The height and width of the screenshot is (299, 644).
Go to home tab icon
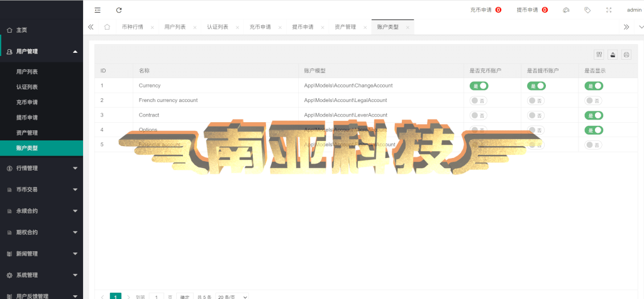(107, 27)
